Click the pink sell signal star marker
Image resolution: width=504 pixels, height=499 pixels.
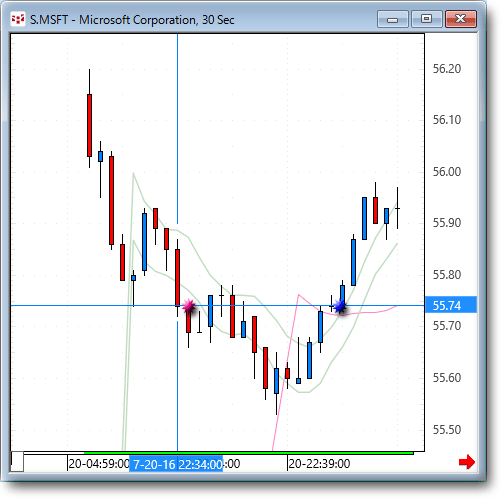click(x=189, y=306)
